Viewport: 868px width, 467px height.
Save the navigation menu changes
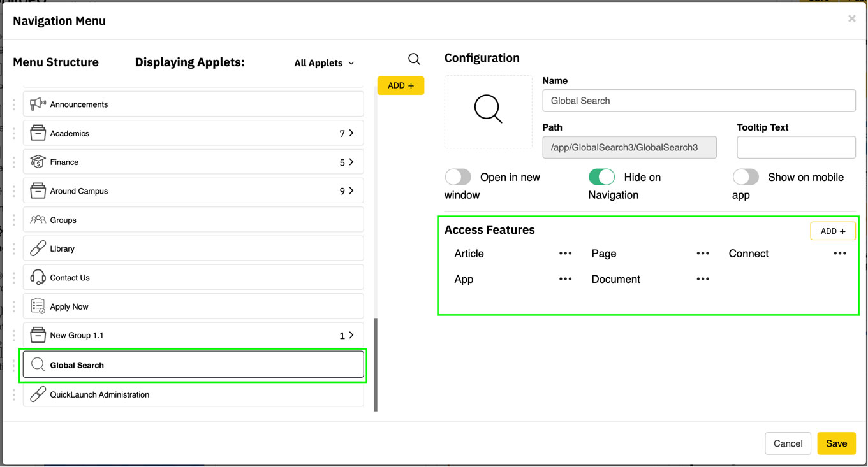(836, 443)
